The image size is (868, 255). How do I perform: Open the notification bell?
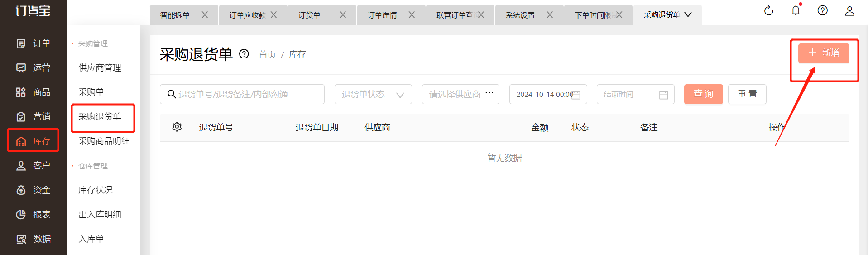pos(796,11)
